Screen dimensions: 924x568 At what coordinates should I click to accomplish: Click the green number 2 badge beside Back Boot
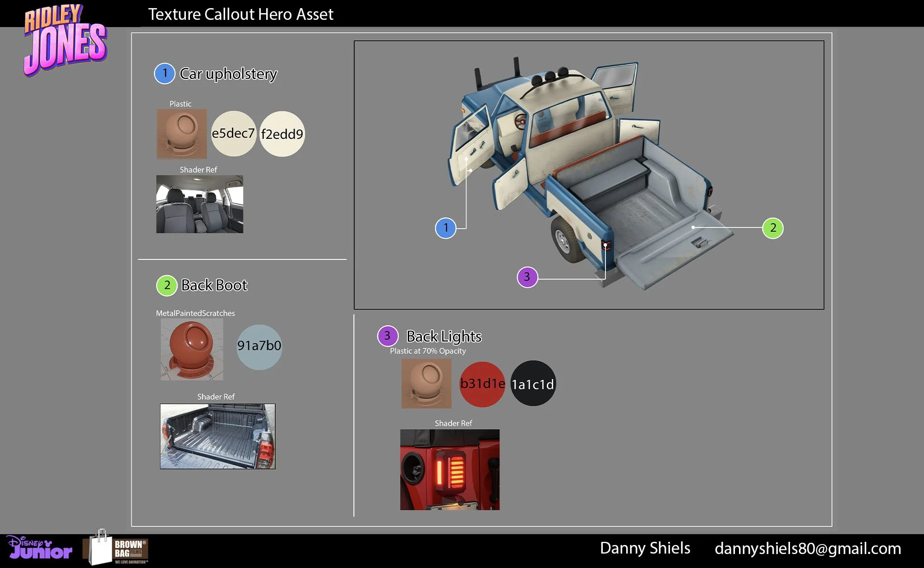(166, 286)
